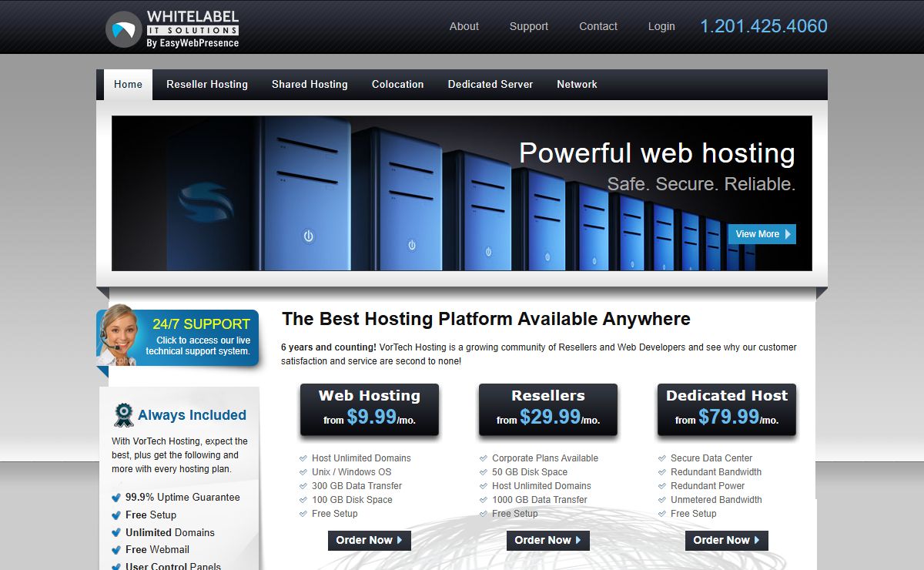The height and width of the screenshot is (570, 924).
Task: Click the support agent headset photo
Action: click(x=119, y=334)
